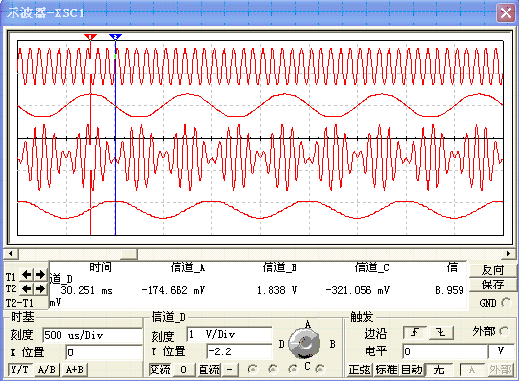The image size is (519, 382).
Task: Select rising edge trigger icon
Action: (x=415, y=332)
